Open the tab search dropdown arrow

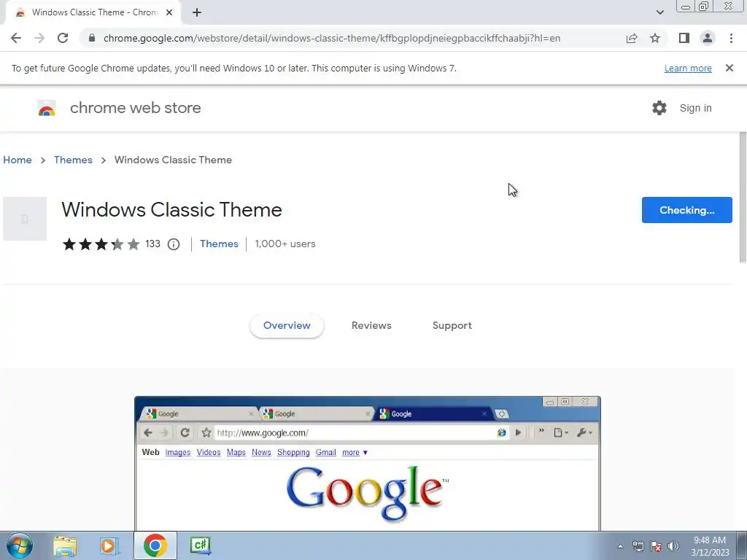pyautogui.click(x=659, y=12)
